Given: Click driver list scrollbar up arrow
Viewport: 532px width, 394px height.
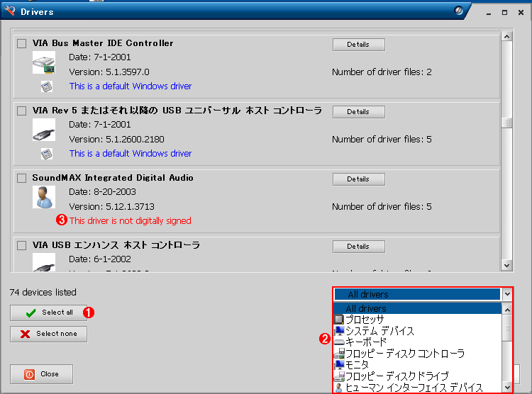Looking at the screenshot, I should 507,36.
